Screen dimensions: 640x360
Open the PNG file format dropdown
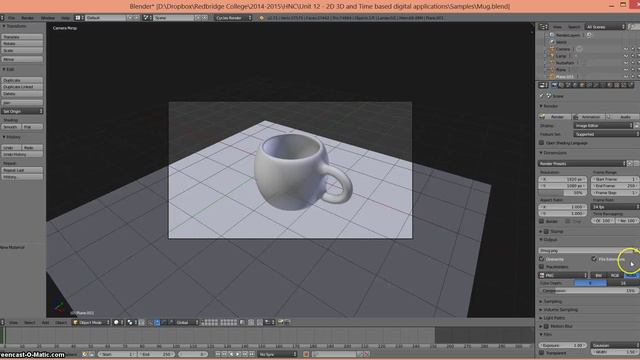[563, 276]
